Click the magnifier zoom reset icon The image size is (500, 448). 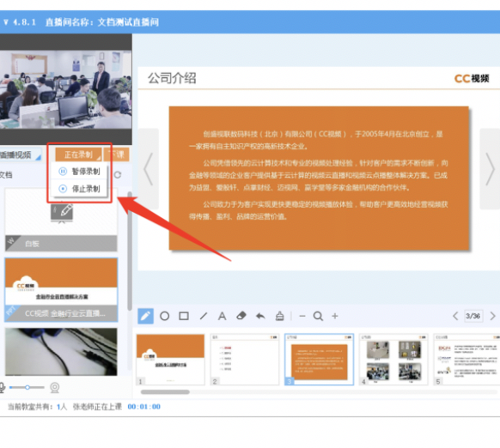pyautogui.click(x=318, y=316)
